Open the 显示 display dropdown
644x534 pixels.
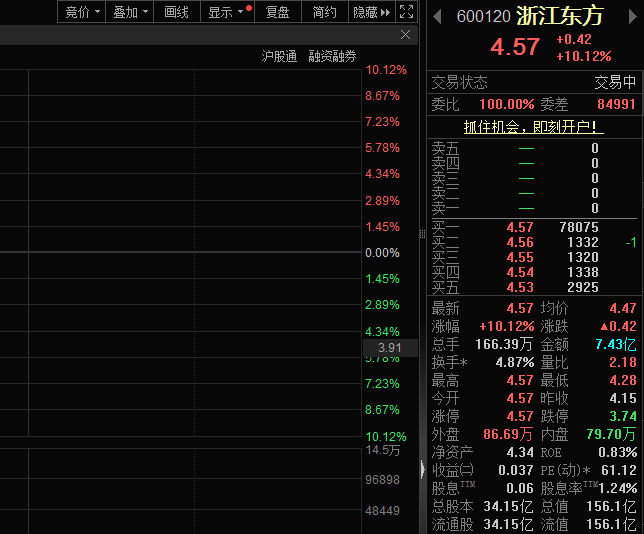coord(227,12)
